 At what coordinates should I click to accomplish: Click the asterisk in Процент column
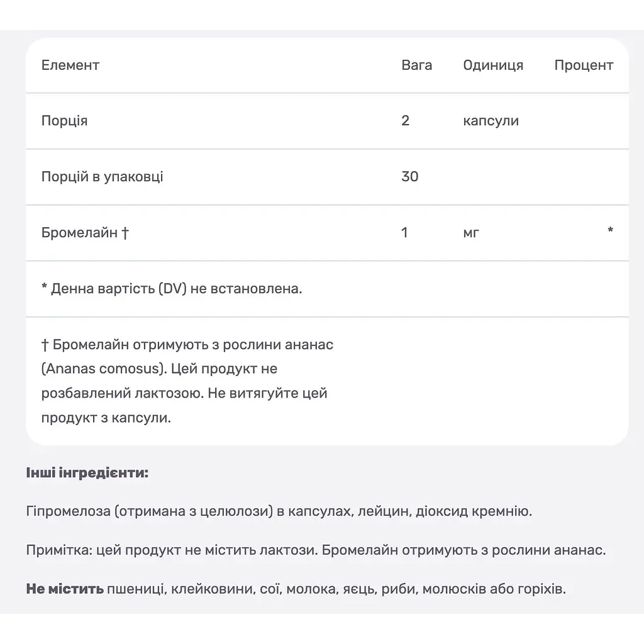click(x=610, y=230)
